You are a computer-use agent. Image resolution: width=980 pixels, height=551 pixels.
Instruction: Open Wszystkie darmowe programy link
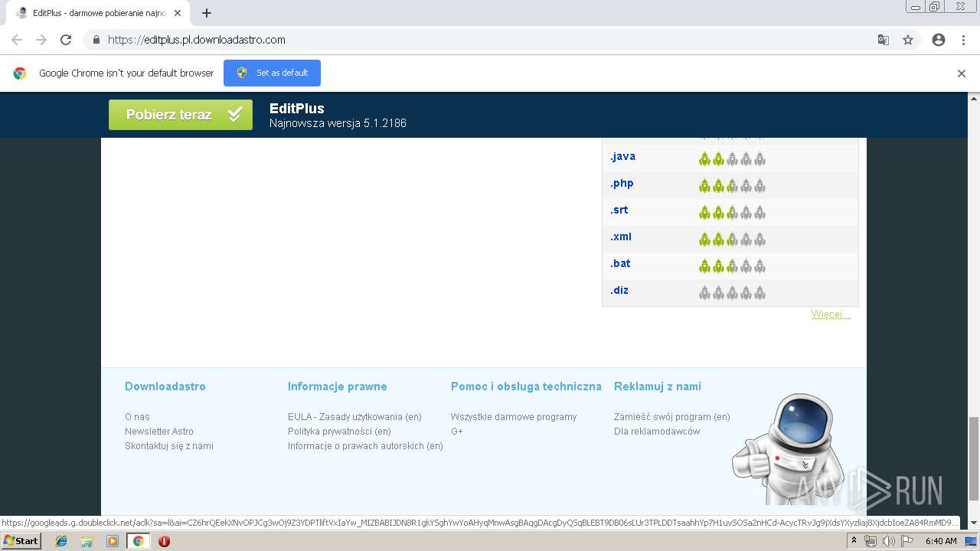(514, 417)
